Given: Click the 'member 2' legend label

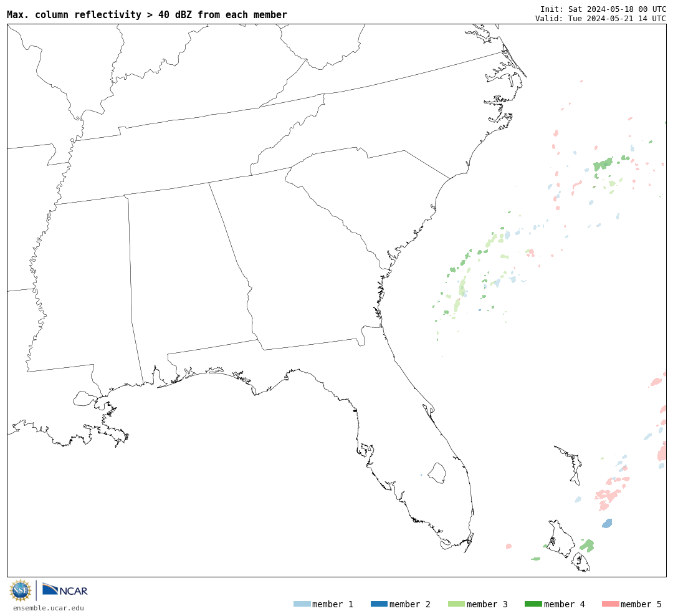Looking at the screenshot, I should 410,604.
